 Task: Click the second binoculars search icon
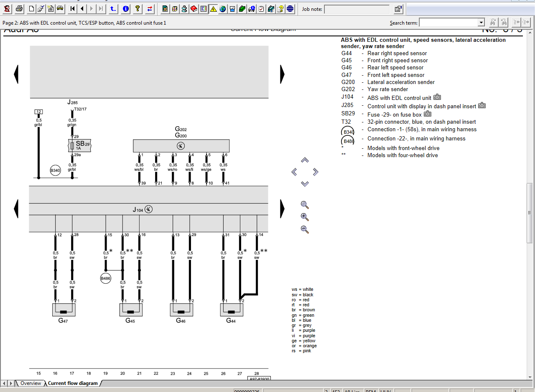(504, 22)
